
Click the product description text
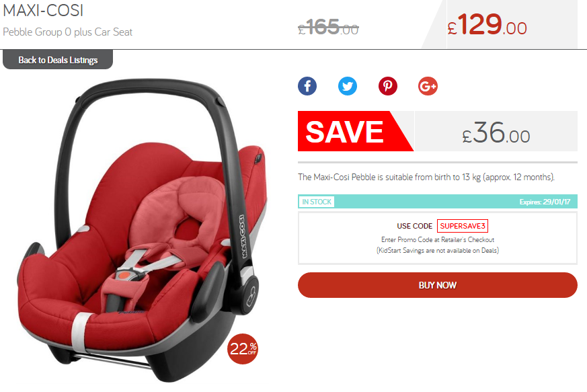(x=426, y=177)
